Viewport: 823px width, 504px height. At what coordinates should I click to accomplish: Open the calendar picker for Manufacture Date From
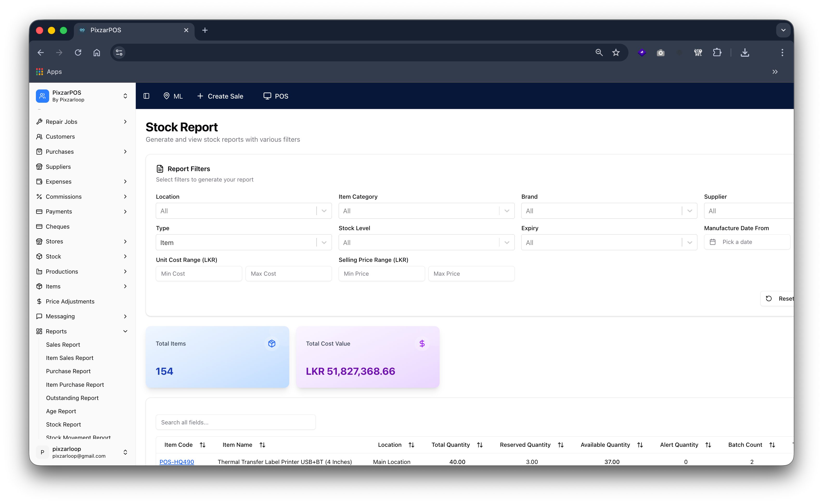713,242
